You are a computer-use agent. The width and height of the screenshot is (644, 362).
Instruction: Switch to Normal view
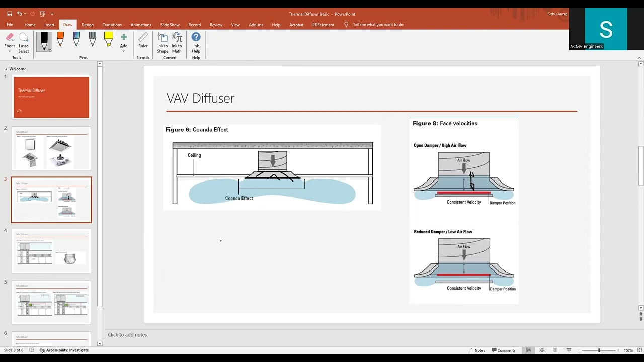[528, 350]
